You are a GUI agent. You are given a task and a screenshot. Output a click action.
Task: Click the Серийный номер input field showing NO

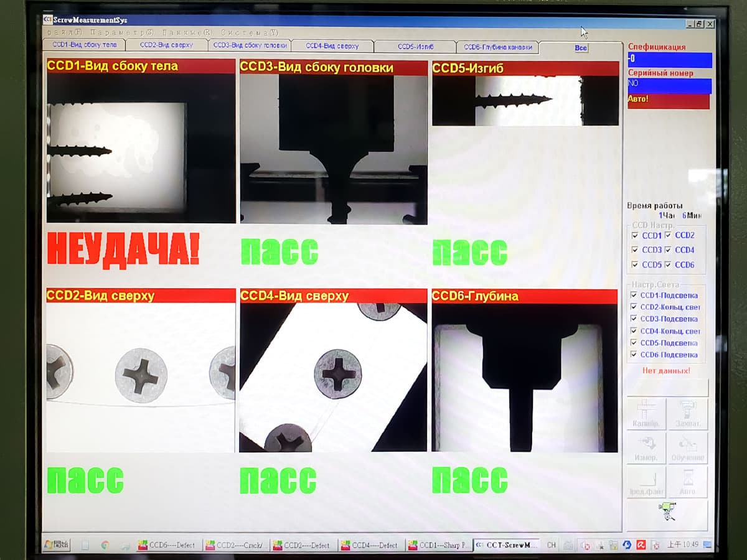tap(668, 86)
